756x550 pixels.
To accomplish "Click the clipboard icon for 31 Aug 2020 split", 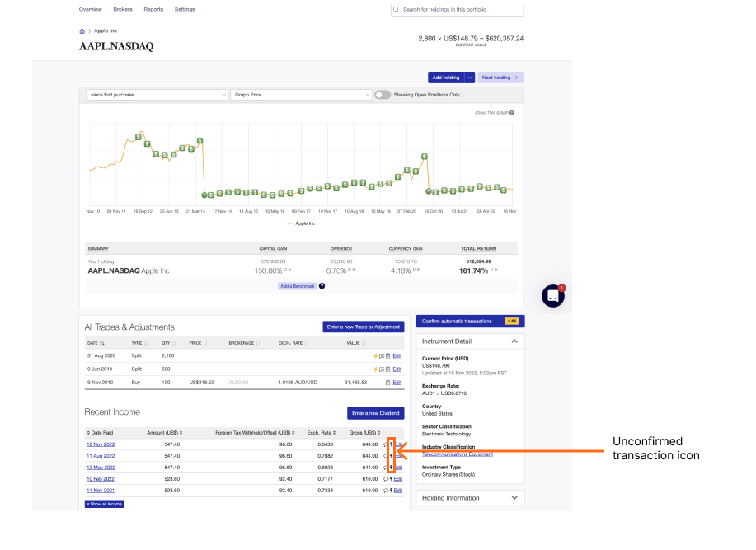I will [387, 356].
